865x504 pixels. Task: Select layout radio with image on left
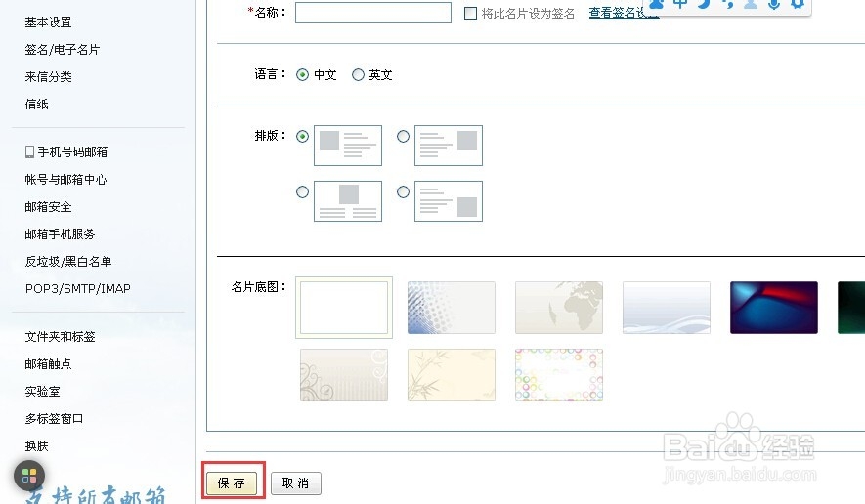click(302, 136)
